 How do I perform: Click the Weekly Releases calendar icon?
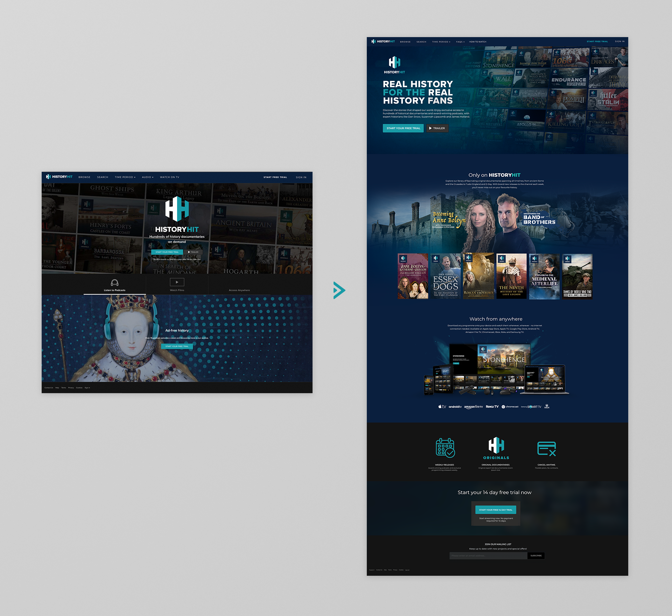[445, 448]
